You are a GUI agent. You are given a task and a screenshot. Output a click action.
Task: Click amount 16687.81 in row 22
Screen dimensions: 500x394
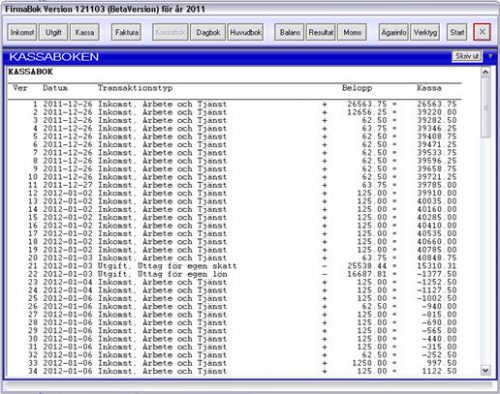367,274
